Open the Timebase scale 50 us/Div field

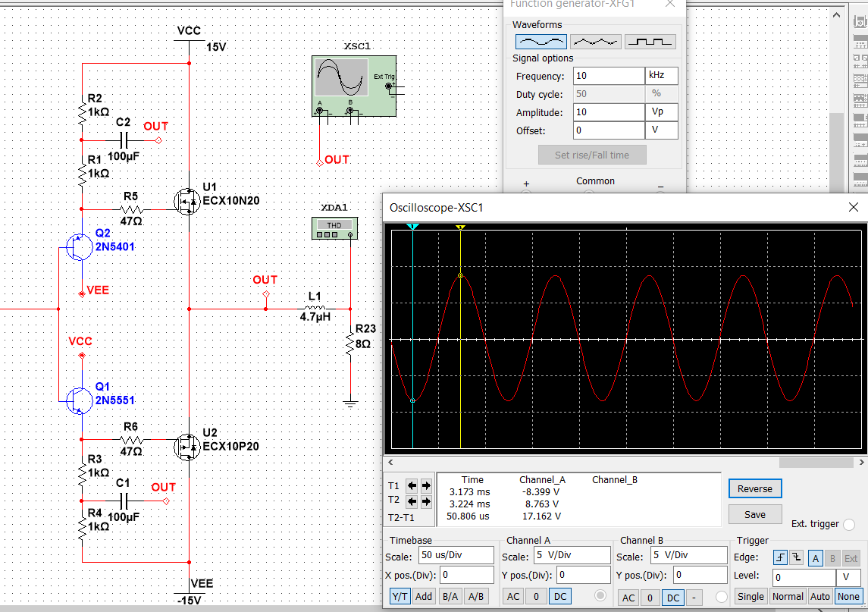(456, 555)
